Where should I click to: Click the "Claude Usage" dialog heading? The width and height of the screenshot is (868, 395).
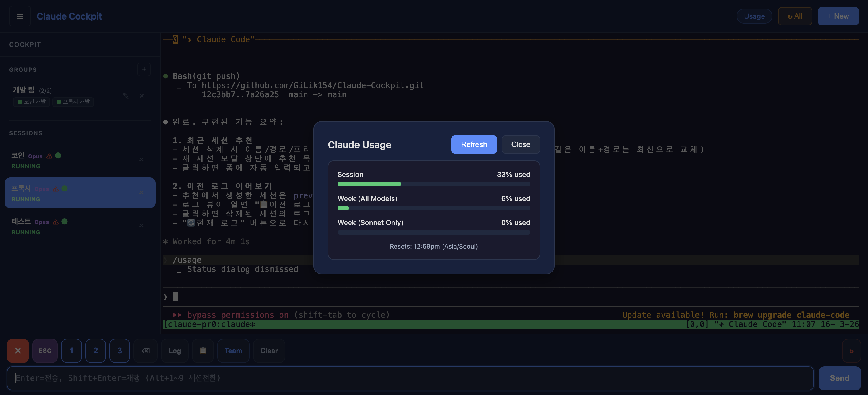(x=360, y=145)
